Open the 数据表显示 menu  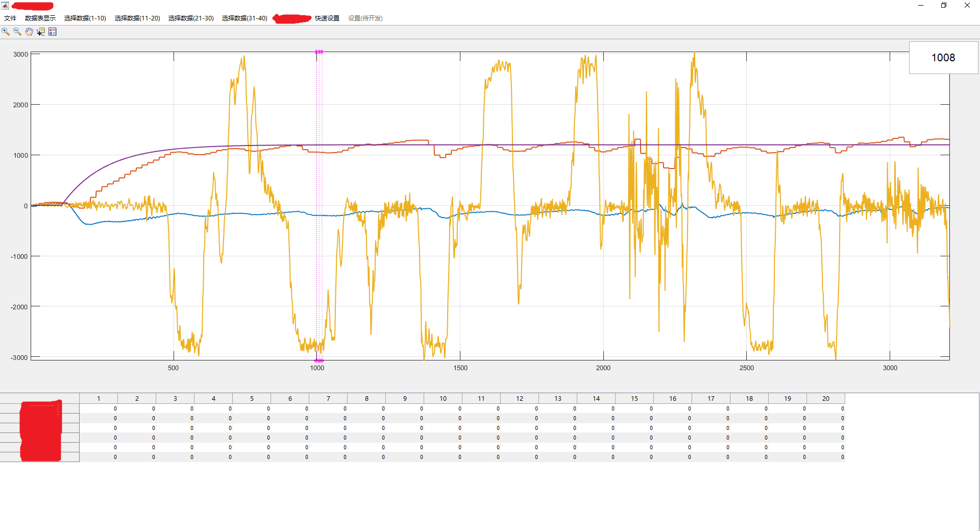click(x=40, y=18)
